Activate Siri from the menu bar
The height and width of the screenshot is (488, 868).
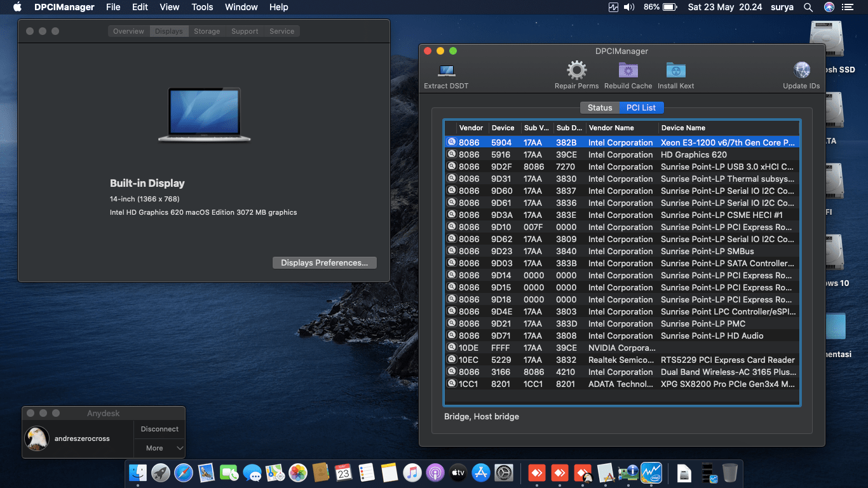click(829, 7)
